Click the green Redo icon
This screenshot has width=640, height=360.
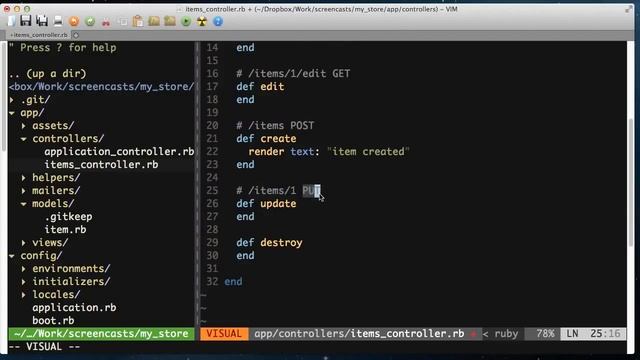(x=90, y=21)
